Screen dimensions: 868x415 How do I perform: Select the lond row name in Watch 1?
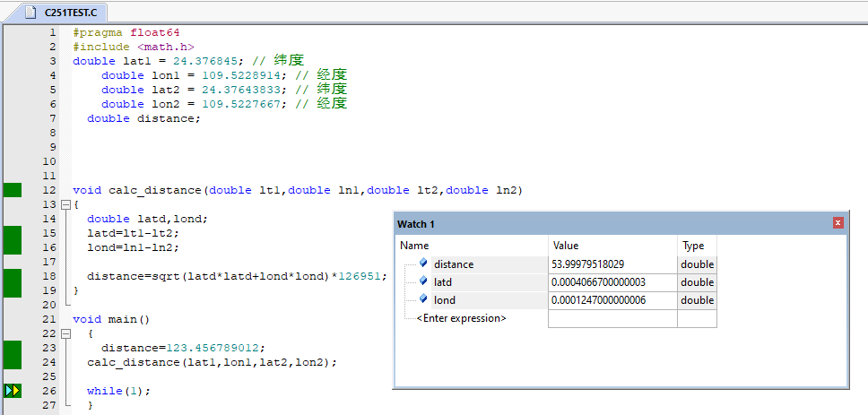(445, 300)
